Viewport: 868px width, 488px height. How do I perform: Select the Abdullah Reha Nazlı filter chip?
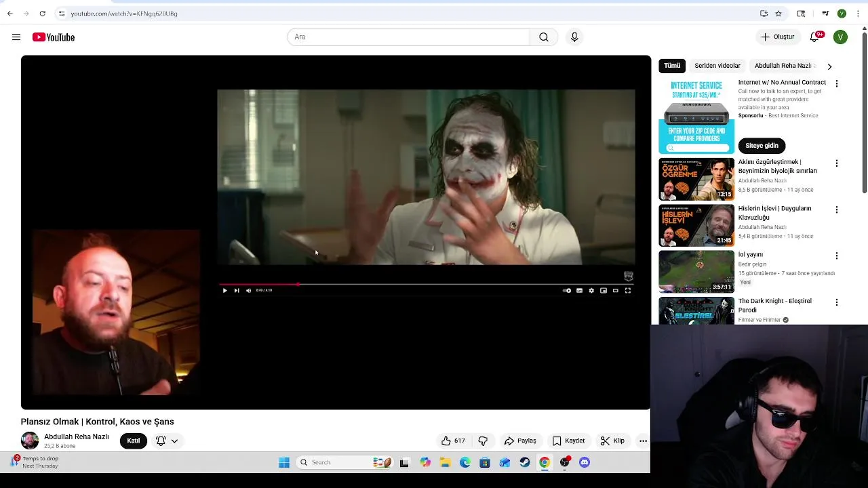783,66
